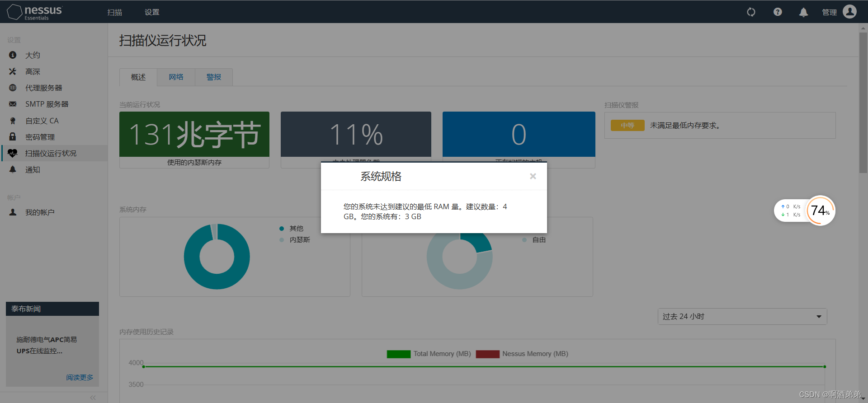Click the 阅读更多 link
Screen dimensions: 868x403
pos(80,377)
